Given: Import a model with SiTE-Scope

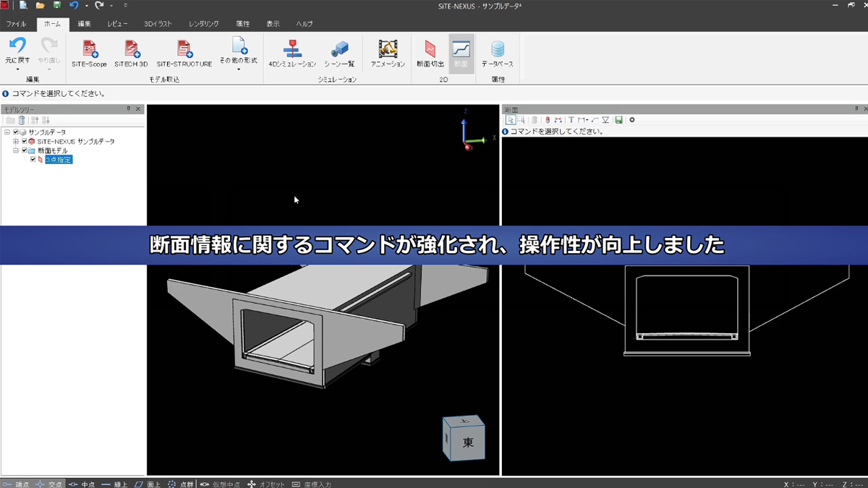Looking at the screenshot, I should pos(88,54).
